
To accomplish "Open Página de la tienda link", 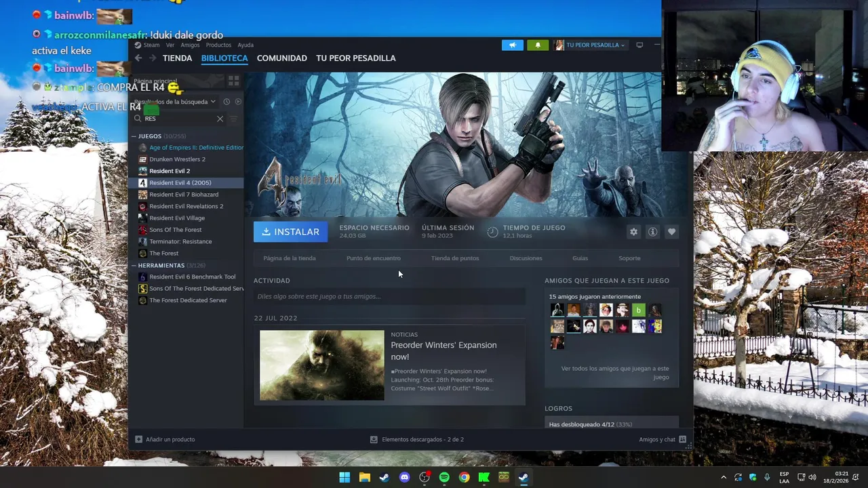I will pos(290,258).
